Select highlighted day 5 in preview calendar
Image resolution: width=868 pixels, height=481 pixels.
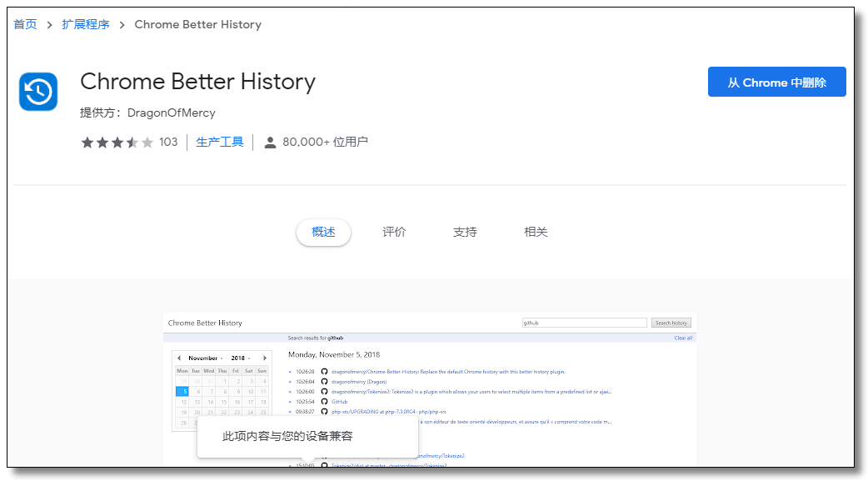click(182, 392)
